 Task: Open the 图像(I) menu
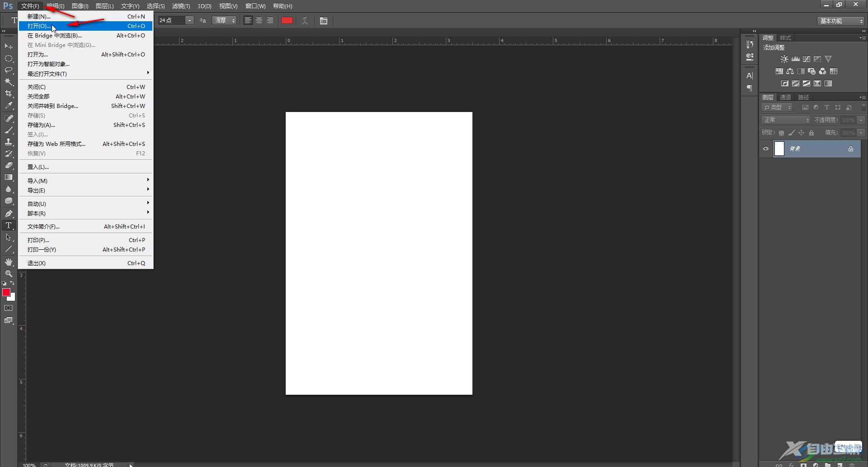(x=80, y=6)
